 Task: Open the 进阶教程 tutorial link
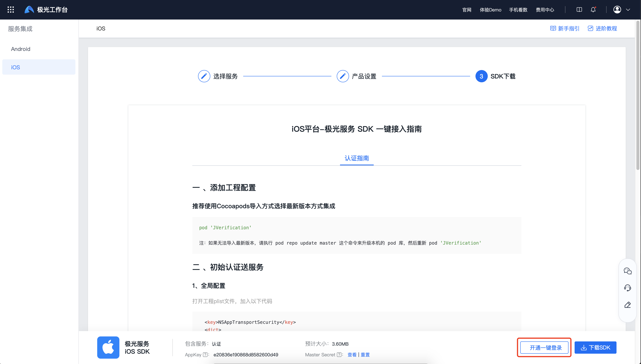[x=602, y=29]
